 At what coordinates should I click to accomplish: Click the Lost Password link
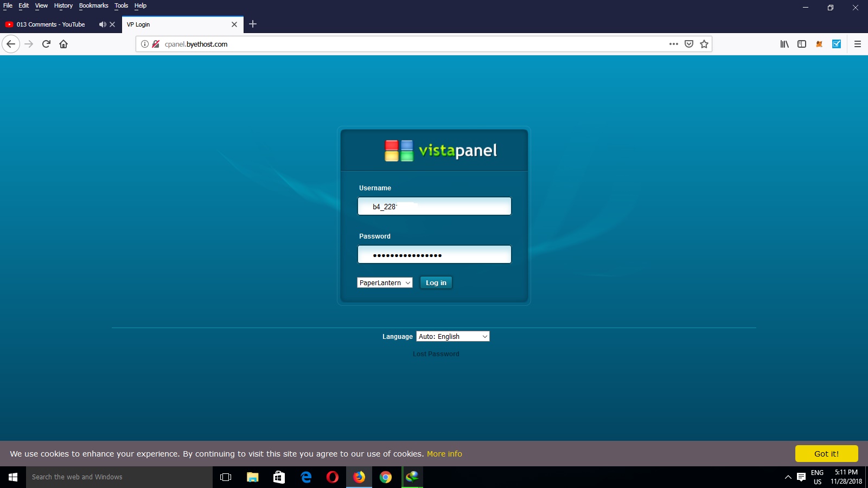[x=436, y=354]
